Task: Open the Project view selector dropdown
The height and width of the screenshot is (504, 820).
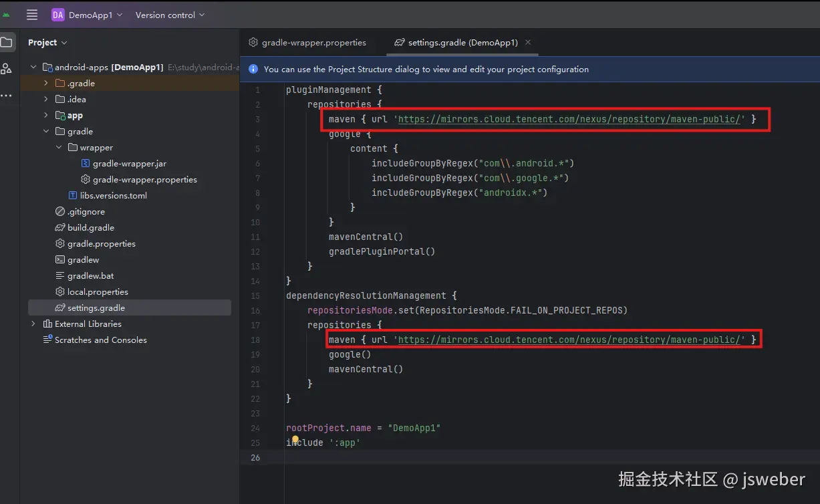Action: click(x=47, y=42)
